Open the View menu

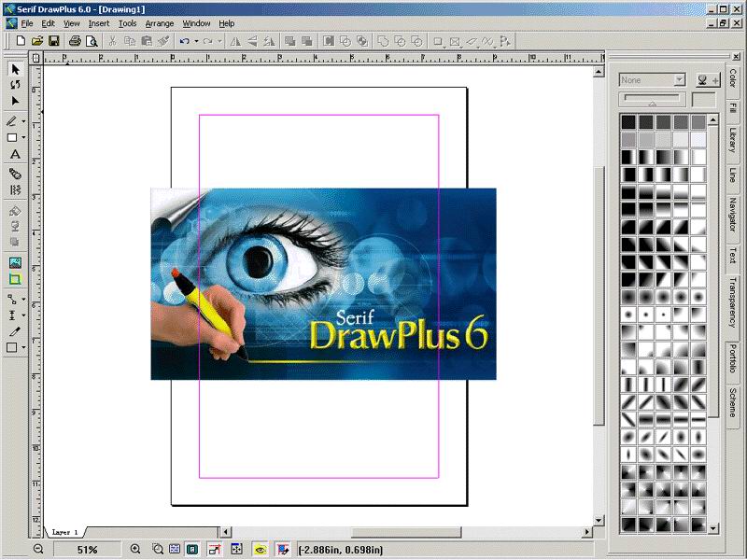[x=72, y=22]
